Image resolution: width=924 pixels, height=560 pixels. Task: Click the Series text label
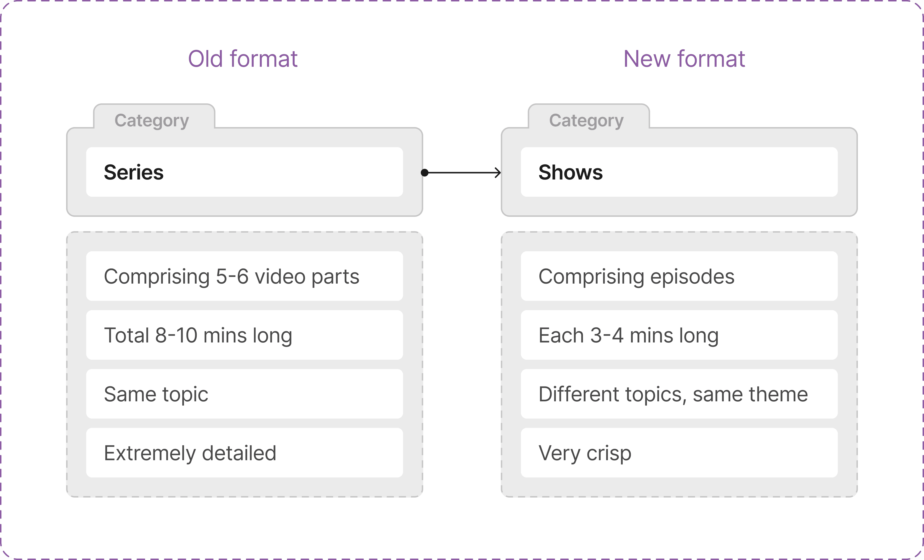pos(133,172)
